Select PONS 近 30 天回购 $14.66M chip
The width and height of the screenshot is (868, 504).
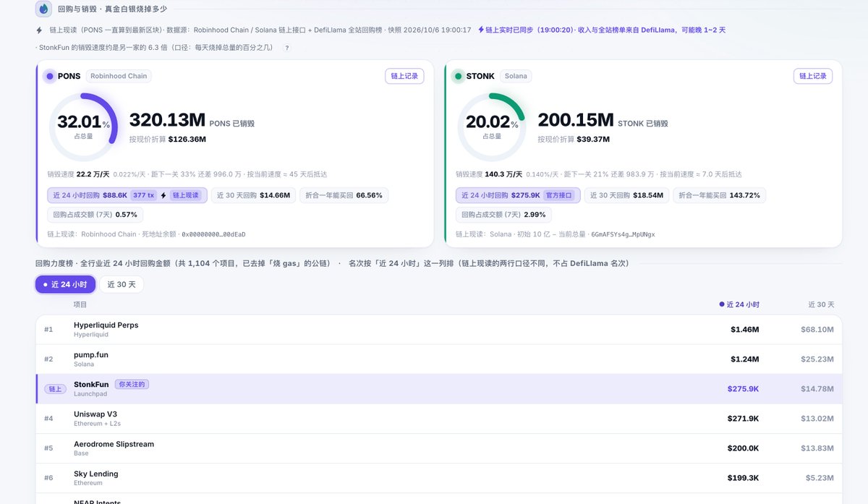(x=253, y=195)
